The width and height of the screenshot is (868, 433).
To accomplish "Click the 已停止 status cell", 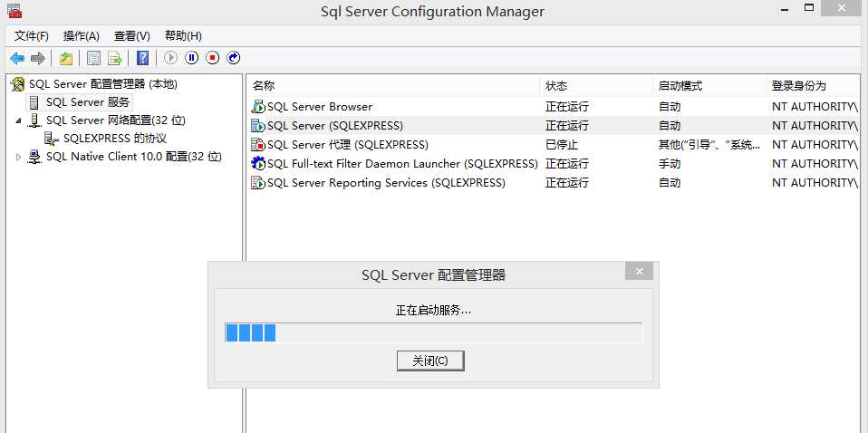I will (x=562, y=145).
